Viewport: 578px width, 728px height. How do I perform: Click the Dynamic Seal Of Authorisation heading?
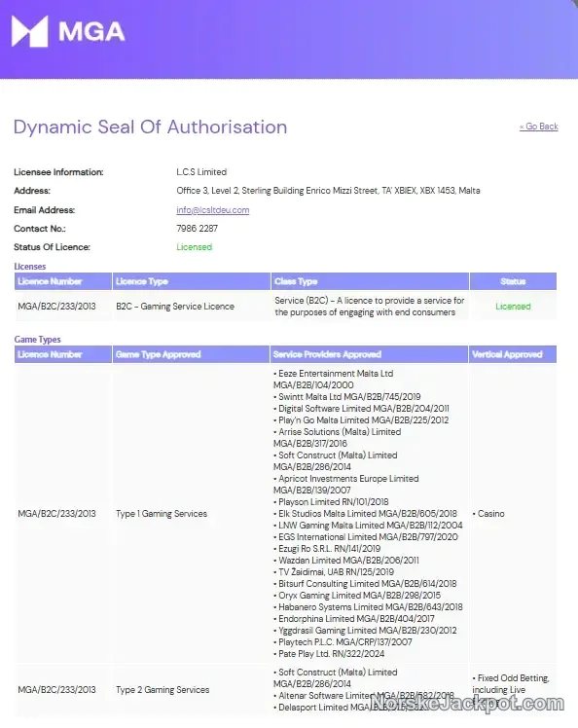pos(151,127)
